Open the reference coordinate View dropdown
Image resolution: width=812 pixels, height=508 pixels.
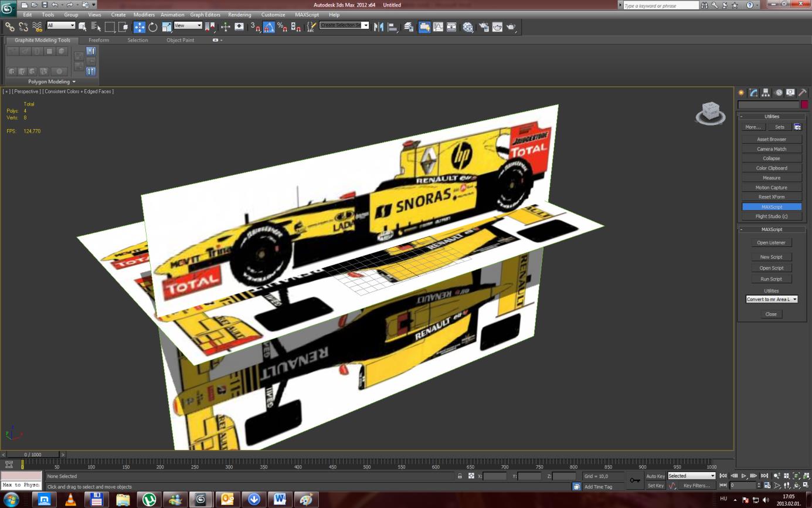click(x=188, y=25)
